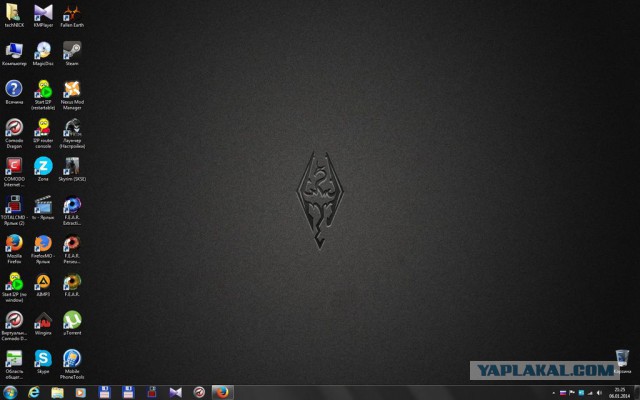Select the Start I2P (no window) shortcut
640x400 pixels.
pos(14,287)
